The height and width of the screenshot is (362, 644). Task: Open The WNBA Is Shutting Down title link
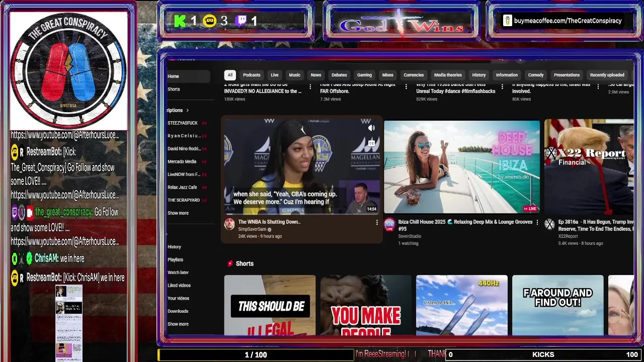pyautogui.click(x=269, y=222)
